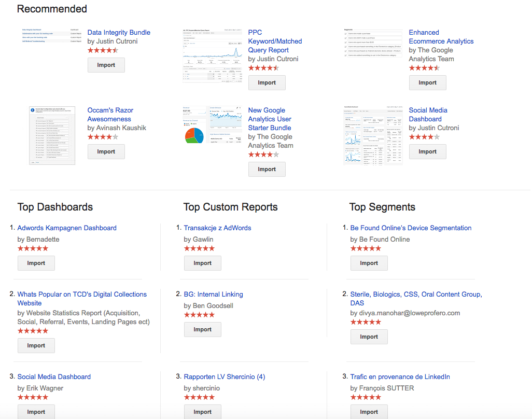The height and width of the screenshot is (419, 532).
Task: Import the BG: Internal Linking report
Action: pyautogui.click(x=202, y=329)
